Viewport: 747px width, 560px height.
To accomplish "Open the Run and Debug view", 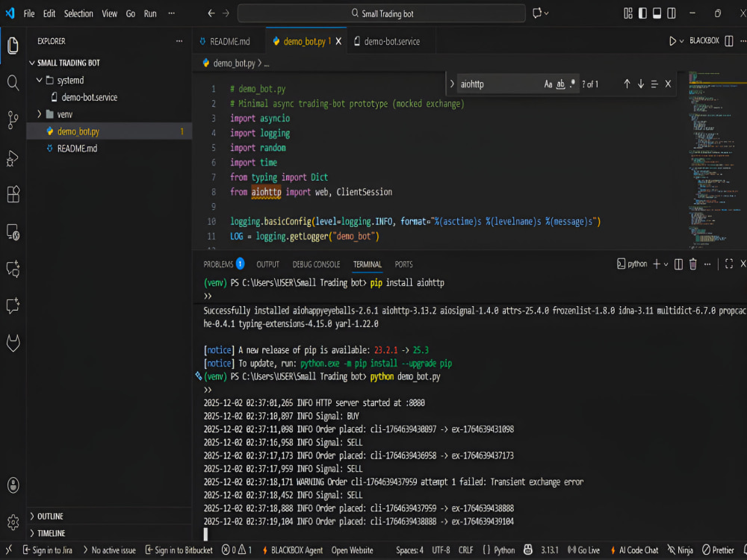I will coord(13,158).
